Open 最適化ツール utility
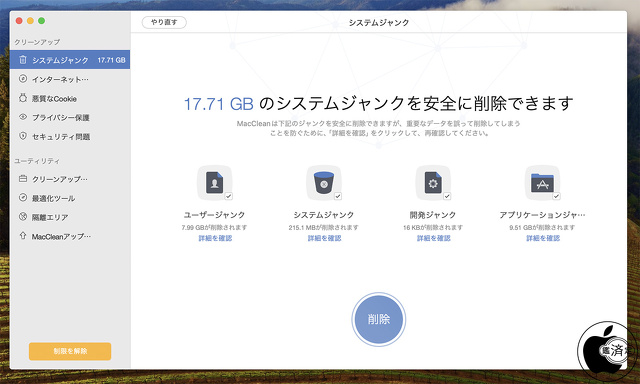Image resolution: width=640 pixels, height=384 pixels. (x=70, y=198)
